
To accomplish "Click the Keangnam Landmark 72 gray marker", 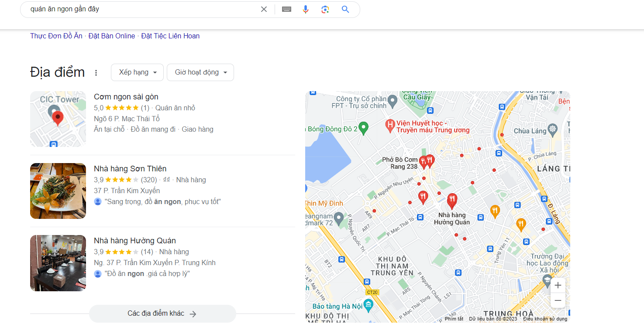I will pyautogui.click(x=339, y=218).
